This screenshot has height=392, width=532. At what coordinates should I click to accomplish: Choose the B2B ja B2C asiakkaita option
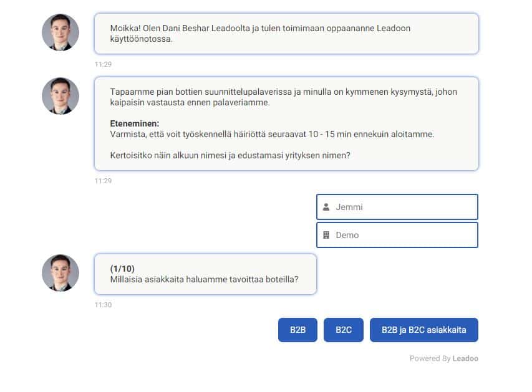click(425, 330)
